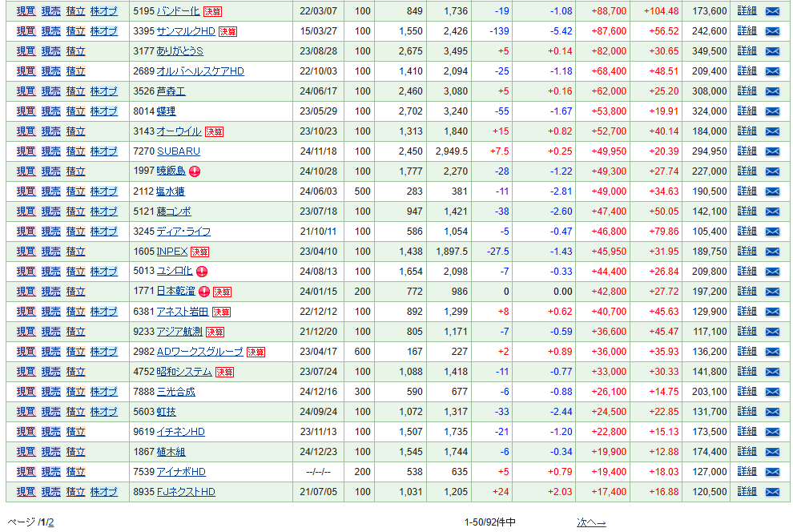Click the mail icon in the INPEX row
The width and height of the screenshot is (793, 532).
(772, 252)
